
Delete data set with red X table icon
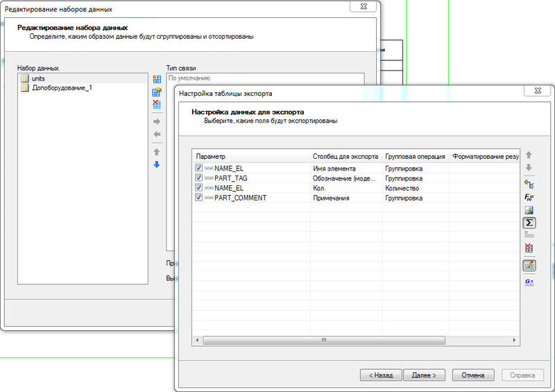point(157,104)
